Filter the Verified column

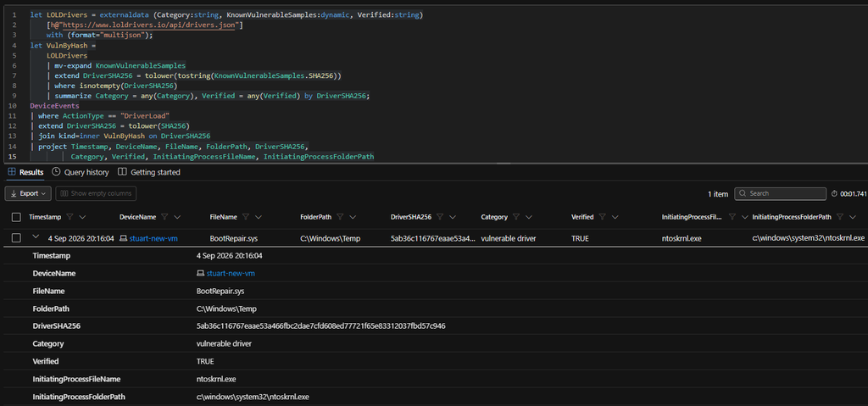point(603,217)
